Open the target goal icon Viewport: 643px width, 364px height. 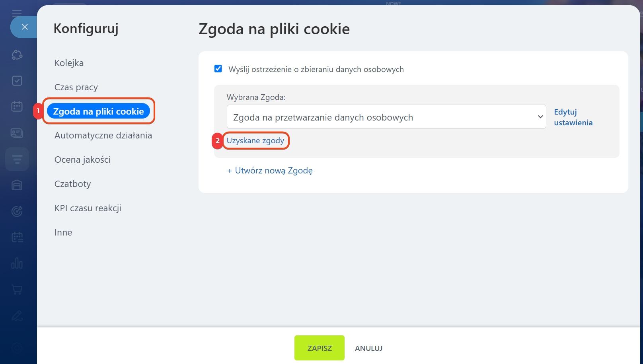(x=17, y=211)
